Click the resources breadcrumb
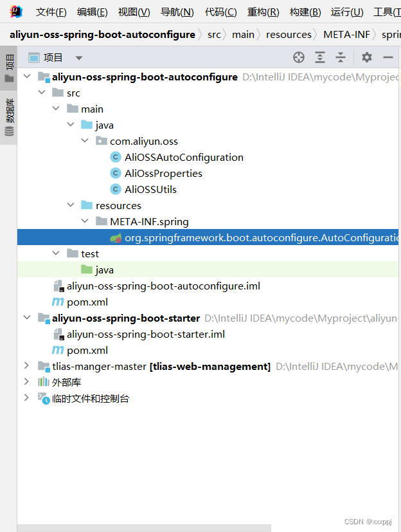Viewport: 401px width, 532px height. coord(289,35)
